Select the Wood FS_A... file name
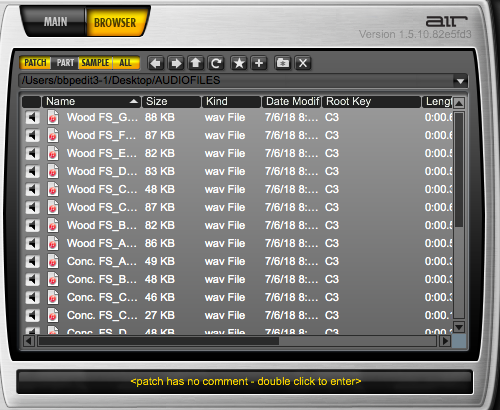The width and height of the screenshot is (500, 410). click(x=102, y=243)
